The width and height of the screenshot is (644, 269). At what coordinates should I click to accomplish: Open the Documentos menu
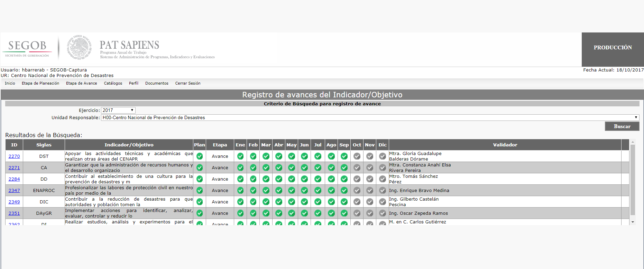[157, 83]
